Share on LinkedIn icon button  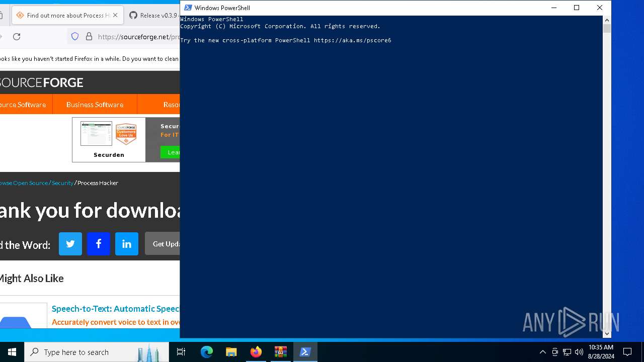click(x=127, y=243)
